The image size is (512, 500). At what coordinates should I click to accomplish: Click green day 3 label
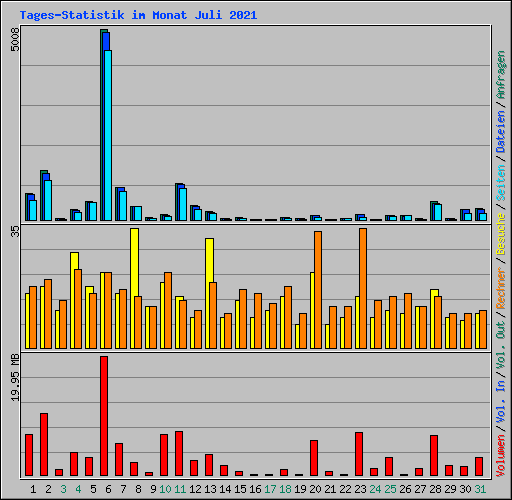tap(63, 489)
